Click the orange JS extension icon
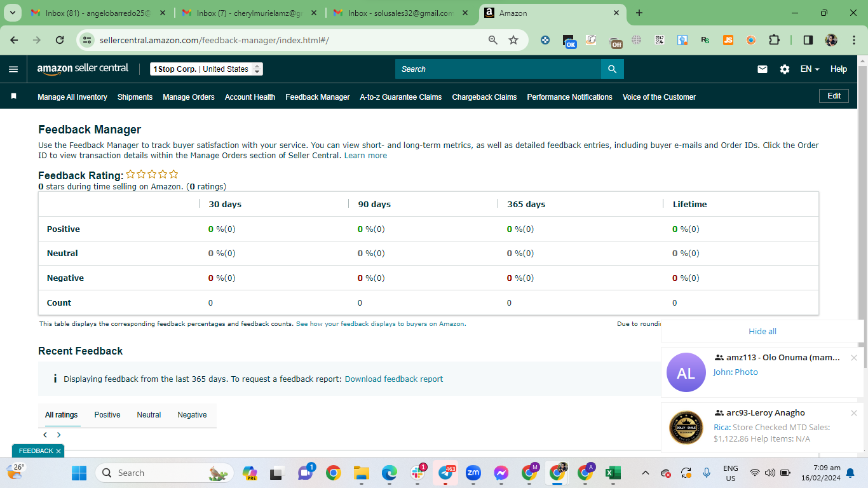 pos(728,40)
